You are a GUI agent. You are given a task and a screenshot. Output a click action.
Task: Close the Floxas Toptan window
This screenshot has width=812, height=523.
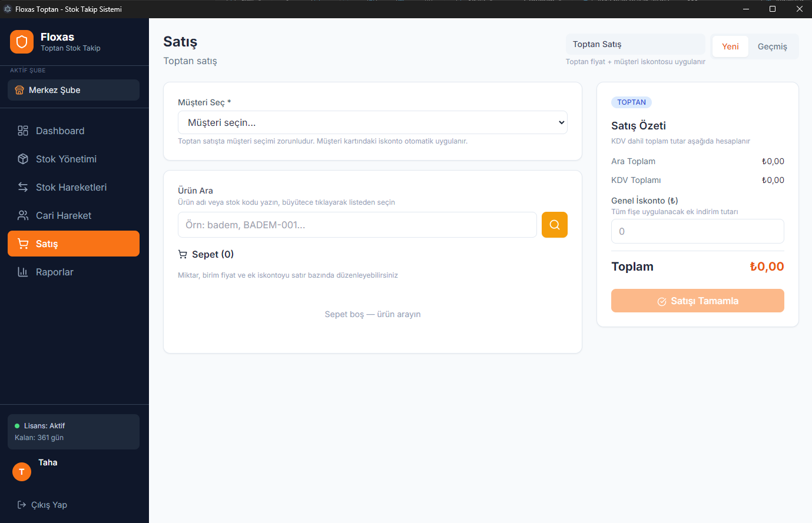pos(799,9)
